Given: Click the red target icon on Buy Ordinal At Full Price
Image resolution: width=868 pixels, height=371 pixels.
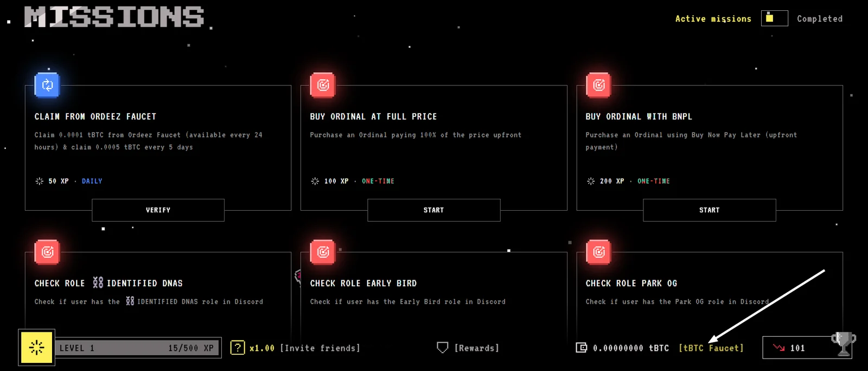Looking at the screenshot, I should point(323,85).
